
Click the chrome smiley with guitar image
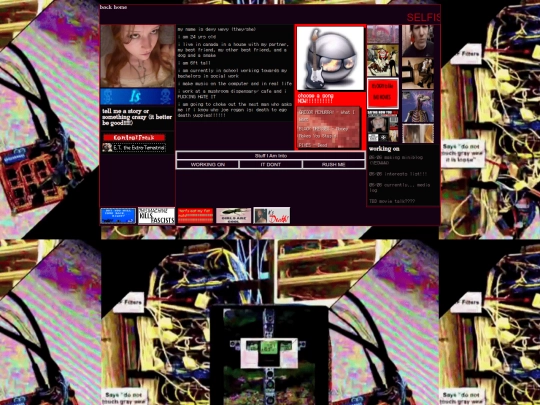click(330, 58)
